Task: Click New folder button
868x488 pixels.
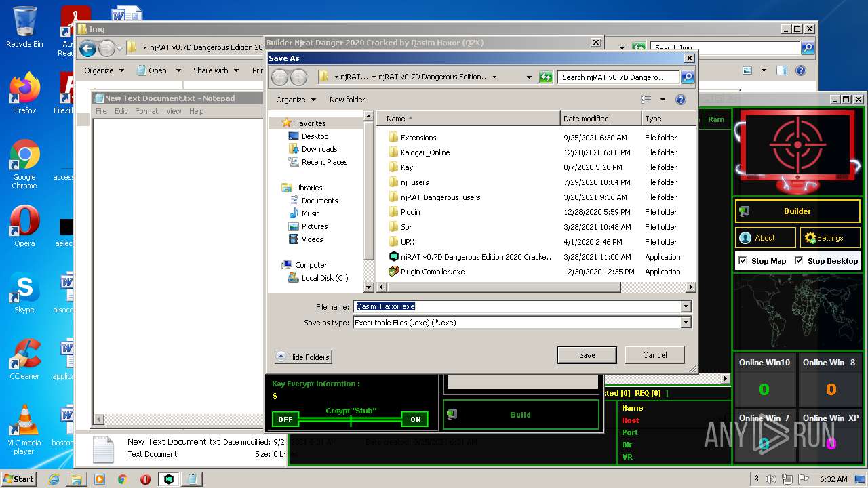Action: click(347, 100)
